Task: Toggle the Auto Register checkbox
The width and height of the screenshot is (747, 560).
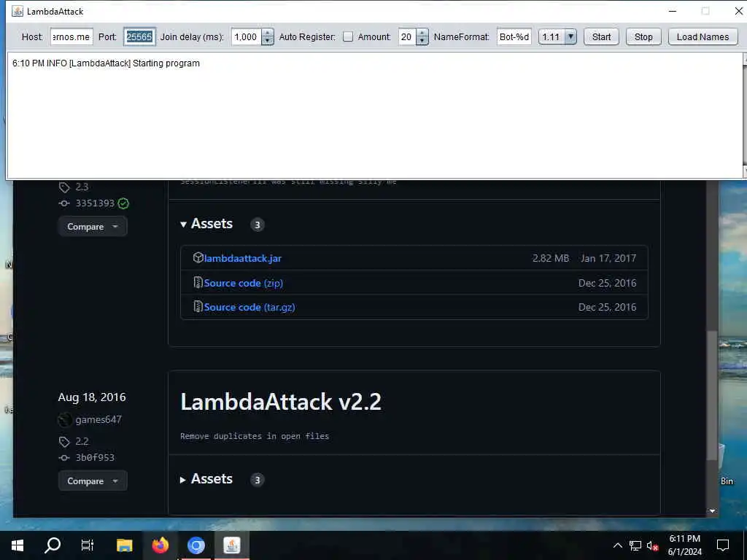Action: 348,36
